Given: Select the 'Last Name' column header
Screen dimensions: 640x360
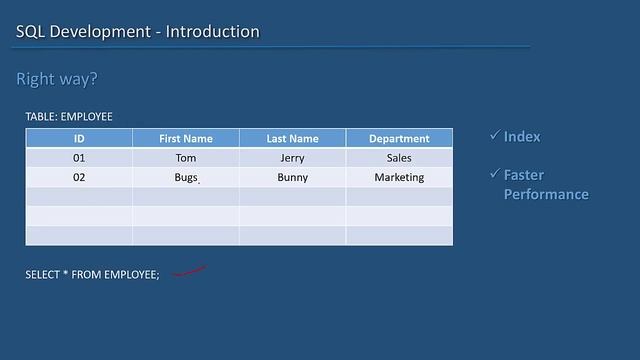Looking at the screenshot, I should click(x=293, y=138).
